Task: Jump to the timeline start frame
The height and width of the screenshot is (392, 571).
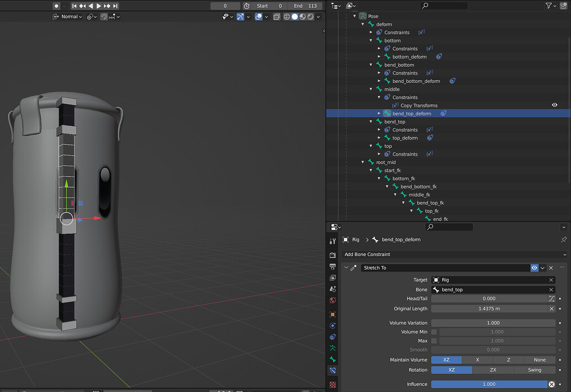Action: point(75,6)
